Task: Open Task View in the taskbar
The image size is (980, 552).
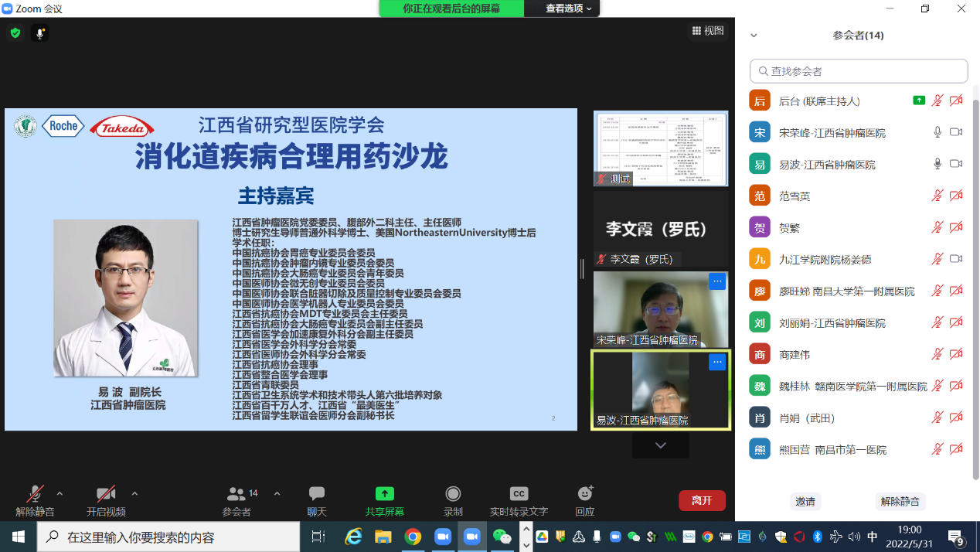Action: point(318,537)
